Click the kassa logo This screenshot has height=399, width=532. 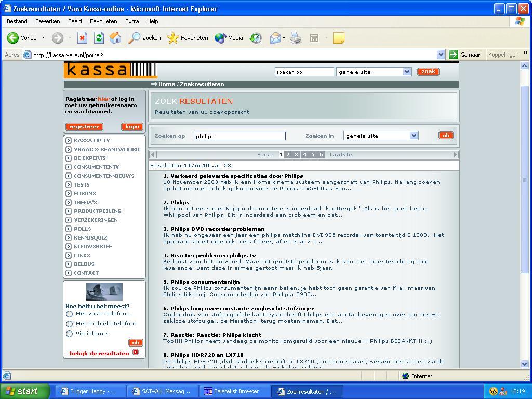click(110, 70)
